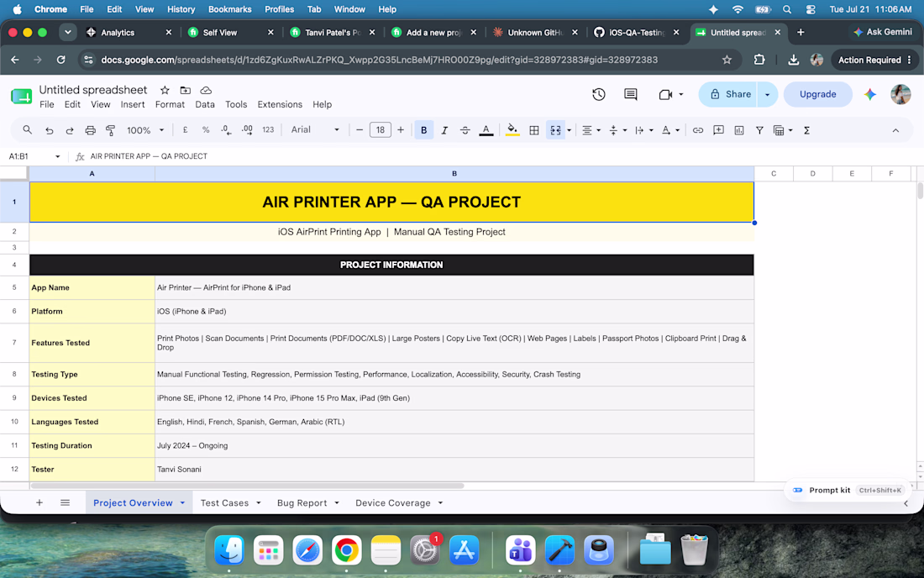Hide the menus with the collapse chevron
This screenshot has width=924, height=578.
(895, 130)
